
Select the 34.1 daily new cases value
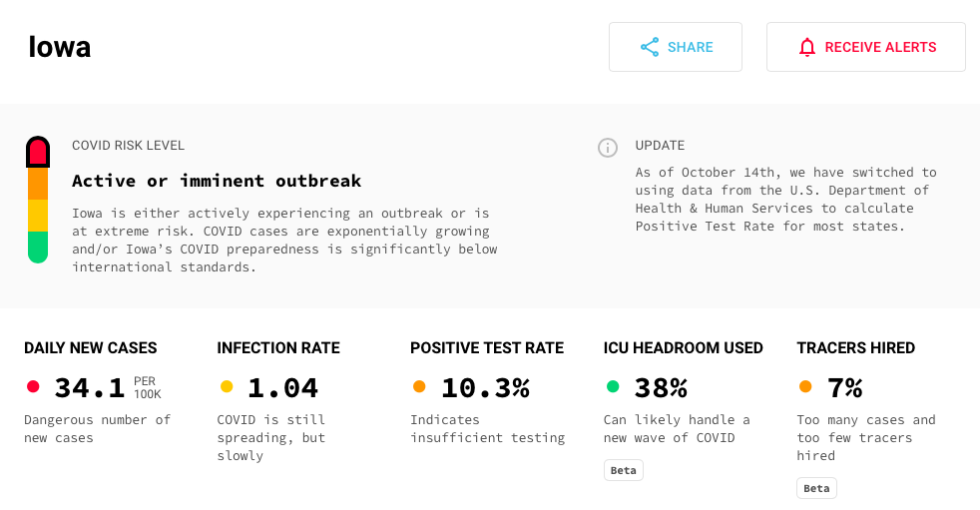coord(90,387)
